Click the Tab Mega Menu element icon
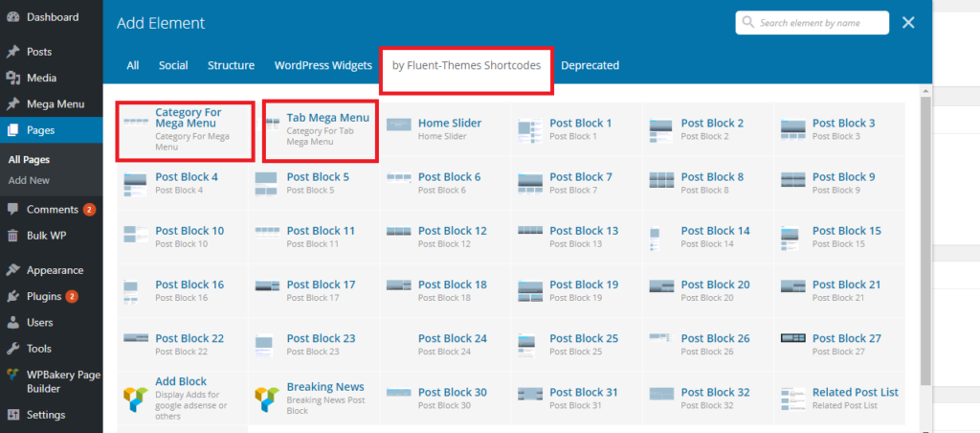This screenshot has width=980, height=433. point(272,123)
